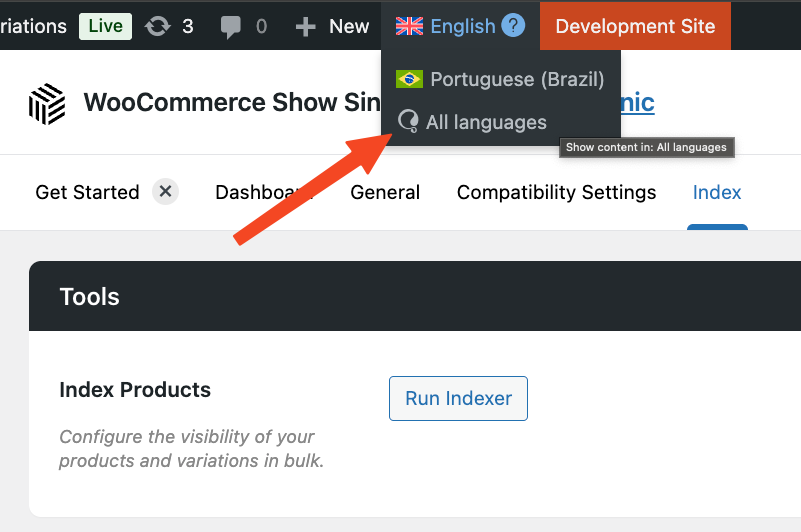
Task: Select All languages menu entry
Action: pyautogui.click(x=486, y=122)
